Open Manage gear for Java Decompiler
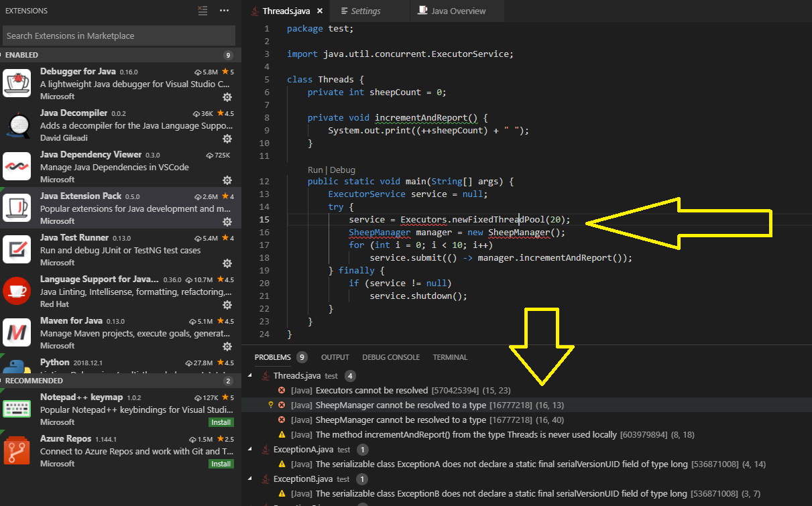The width and height of the screenshot is (812, 506). (x=227, y=139)
